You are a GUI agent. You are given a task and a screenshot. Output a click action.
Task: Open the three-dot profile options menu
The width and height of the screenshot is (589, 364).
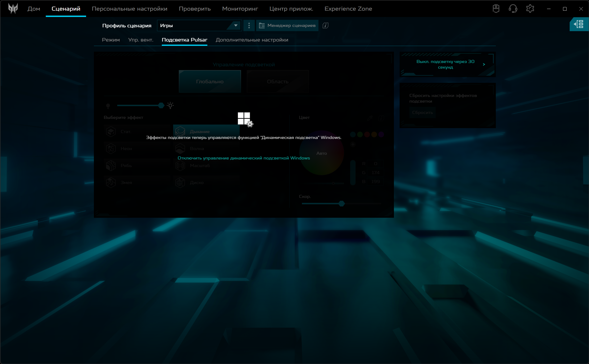249,25
